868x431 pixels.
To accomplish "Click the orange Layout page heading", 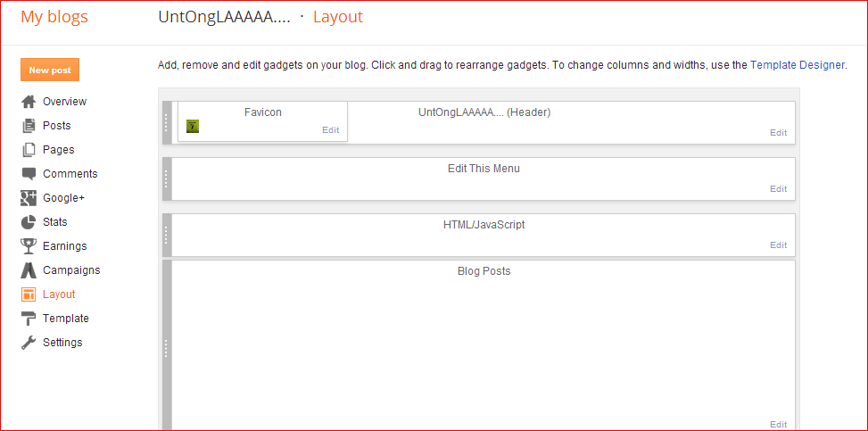I will [338, 17].
